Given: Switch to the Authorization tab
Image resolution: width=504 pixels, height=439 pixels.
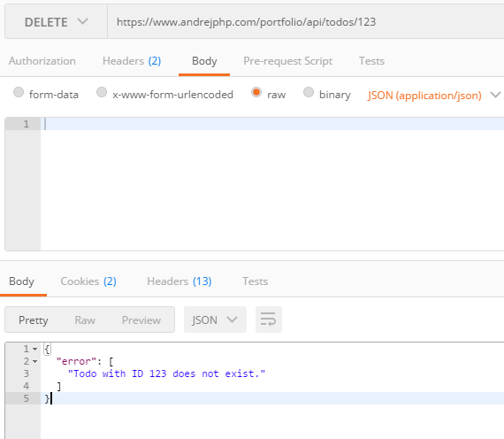Looking at the screenshot, I should point(42,61).
